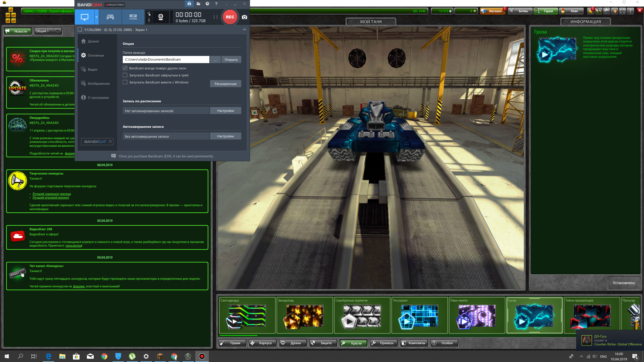Screen dimensions: 644x362
Task: Open the Общий 1 chat channel dropdown
Action: (x=48, y=31)
